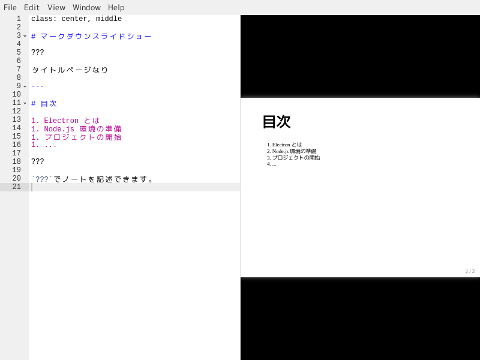
Task: Click the '# 目次' heading in editor
Action: [x=44, y=103]
